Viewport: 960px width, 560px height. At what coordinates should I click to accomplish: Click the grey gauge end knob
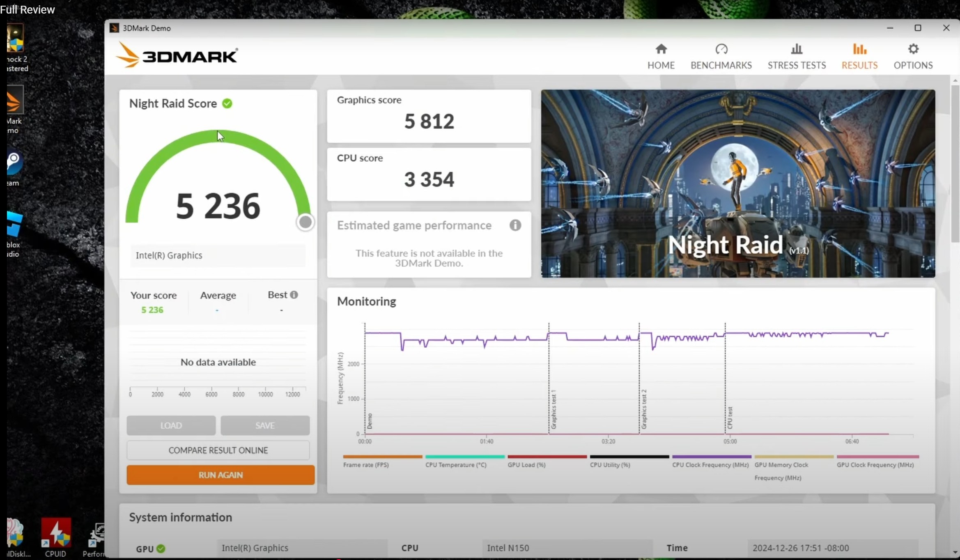[305, 222]
